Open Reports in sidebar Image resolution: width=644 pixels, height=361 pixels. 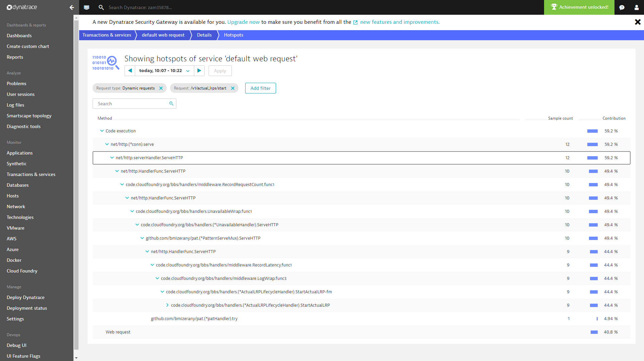[15, 57]
